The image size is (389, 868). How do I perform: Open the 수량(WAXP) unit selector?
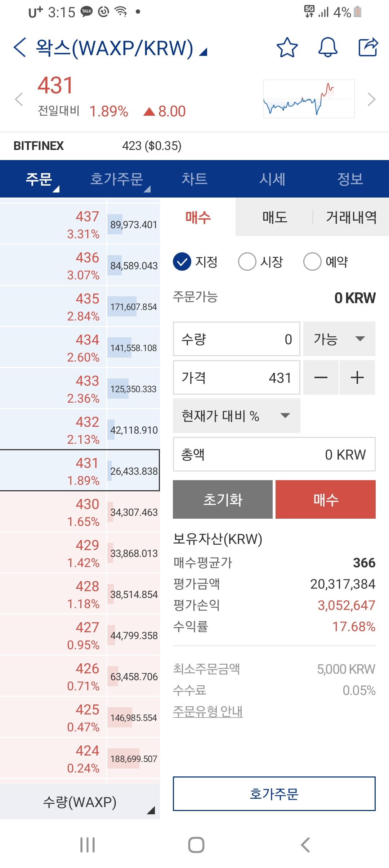80,802
